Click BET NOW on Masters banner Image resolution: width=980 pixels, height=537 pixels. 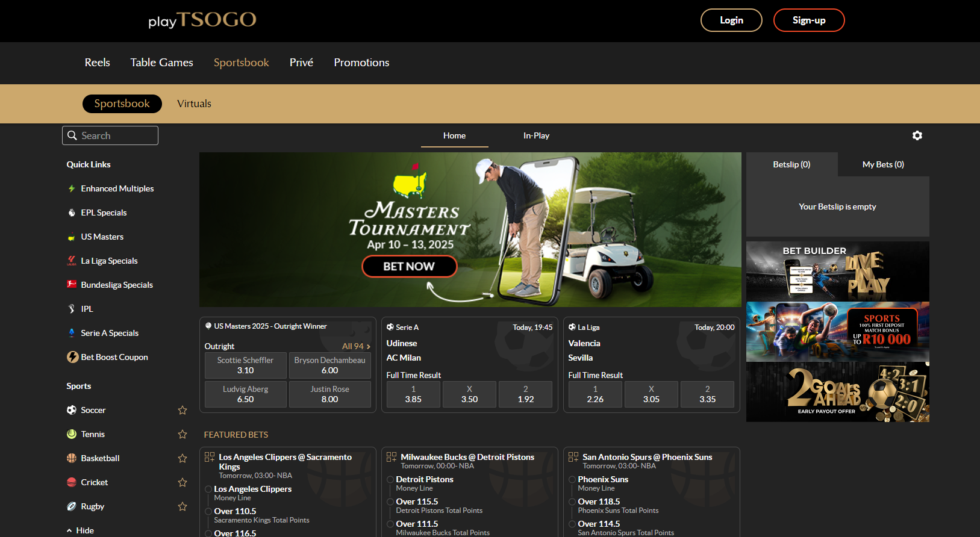pos(410,266)
